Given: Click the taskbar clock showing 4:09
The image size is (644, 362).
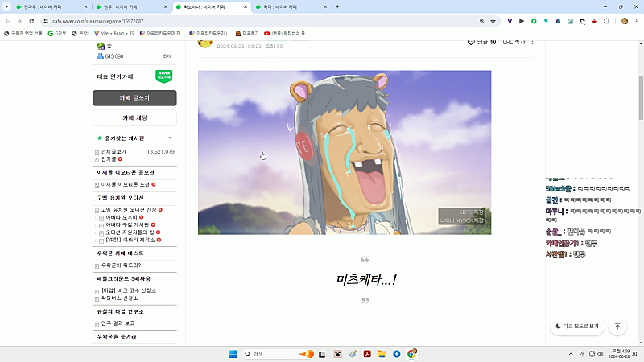Looking at the screenshot, I should pyautogui.click(x=621, y=354).
